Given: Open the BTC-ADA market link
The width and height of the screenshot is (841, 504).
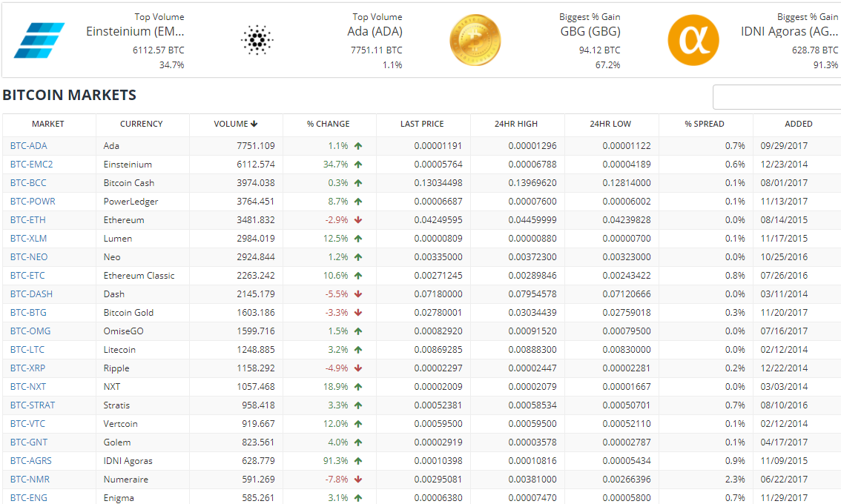Looking at the screenshot, I should [x=28, y=146].
